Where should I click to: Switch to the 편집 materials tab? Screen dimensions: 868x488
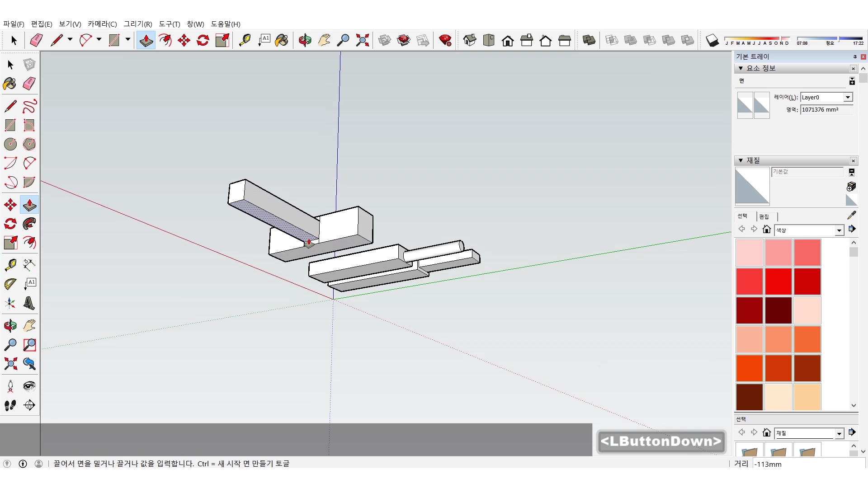click(x=764, y=216)
